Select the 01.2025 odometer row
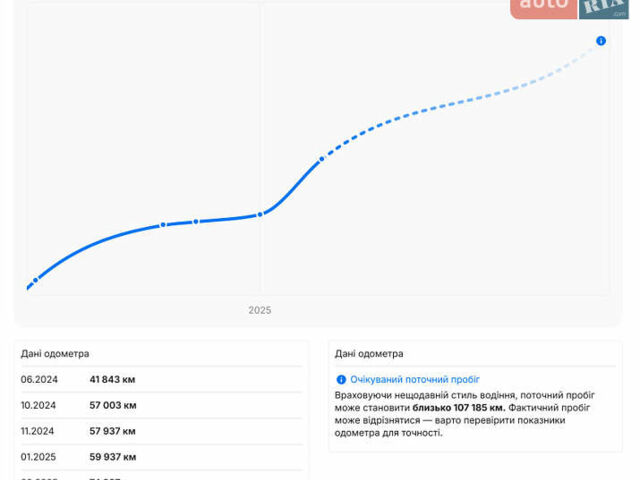This screenshot has height=480, width=640. [160, 457]
